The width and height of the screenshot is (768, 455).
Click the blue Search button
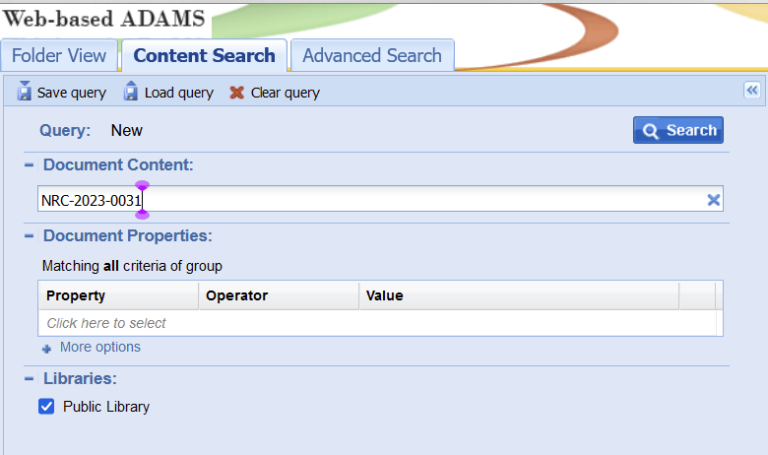tap(678, 130)
